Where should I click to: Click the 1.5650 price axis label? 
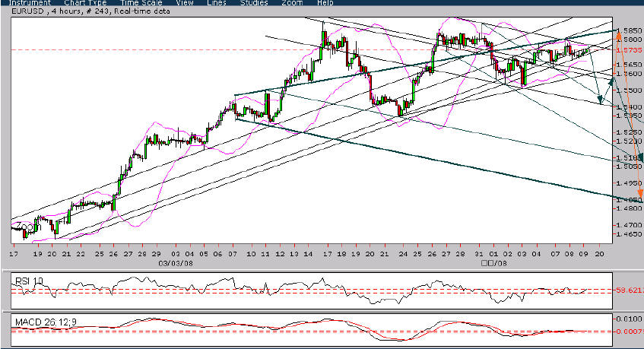pyautogui.click(x=629, y=65)
